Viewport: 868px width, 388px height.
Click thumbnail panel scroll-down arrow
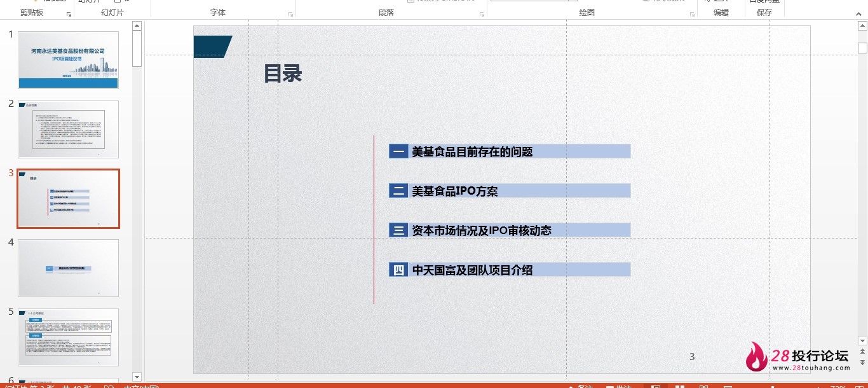(137, 377)
